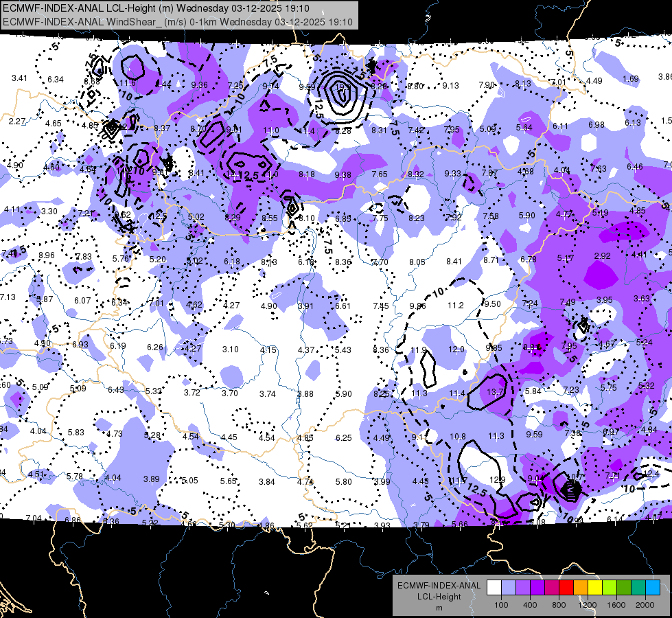Click the wind shear value 8.71
672x618 pixels.
click(491, 260)
